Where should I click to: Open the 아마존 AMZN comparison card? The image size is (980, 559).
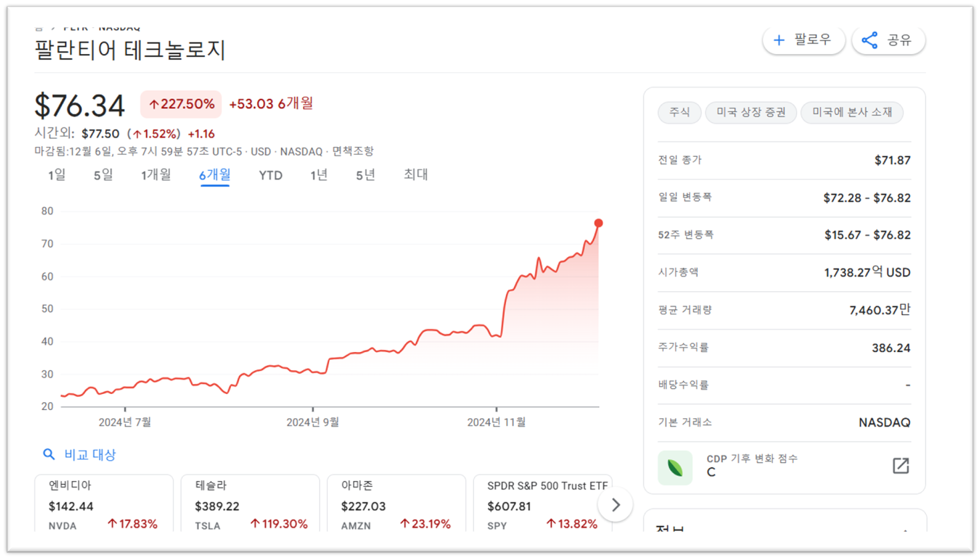397,504
